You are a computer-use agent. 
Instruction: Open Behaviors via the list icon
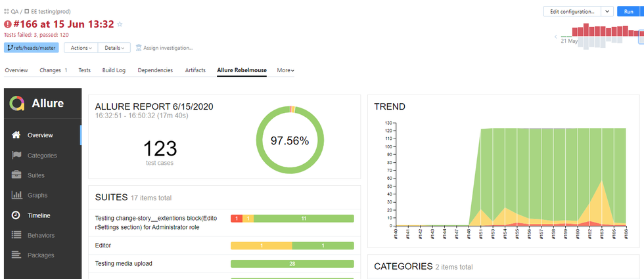click(16, 235)
